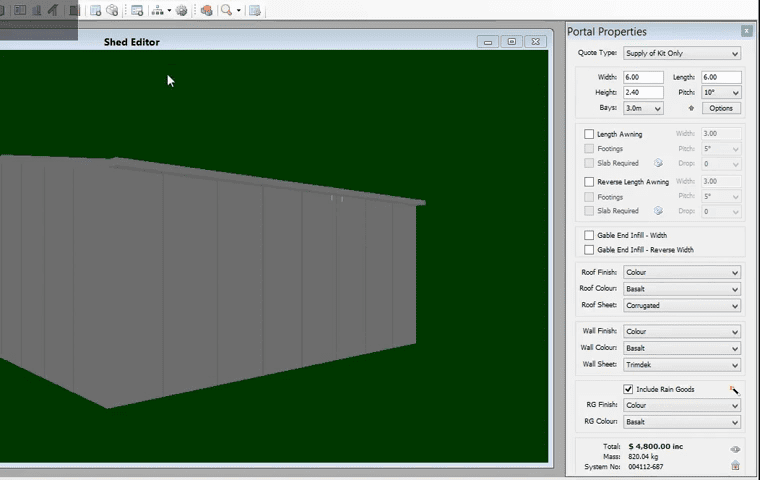760x480 pixels.
Task: Click the angled roof-truss toolbar icon
Action: pos(52,10)
